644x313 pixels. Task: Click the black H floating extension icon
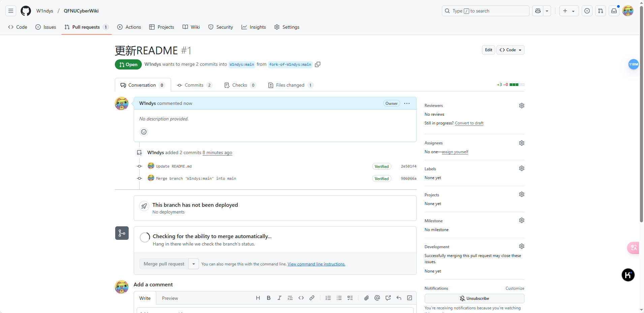click(x=628, y=275)
